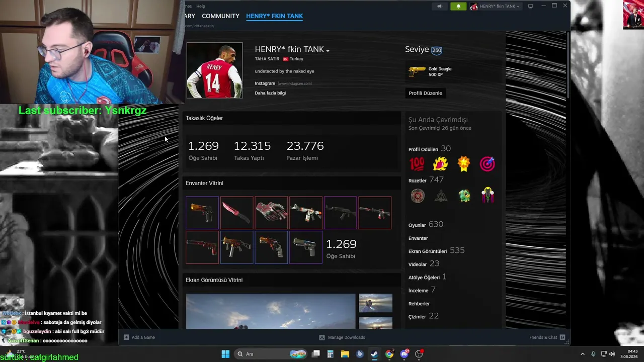The image size is (644, 362).
Task: Open the red sun emblem badge
Action: 417,196
